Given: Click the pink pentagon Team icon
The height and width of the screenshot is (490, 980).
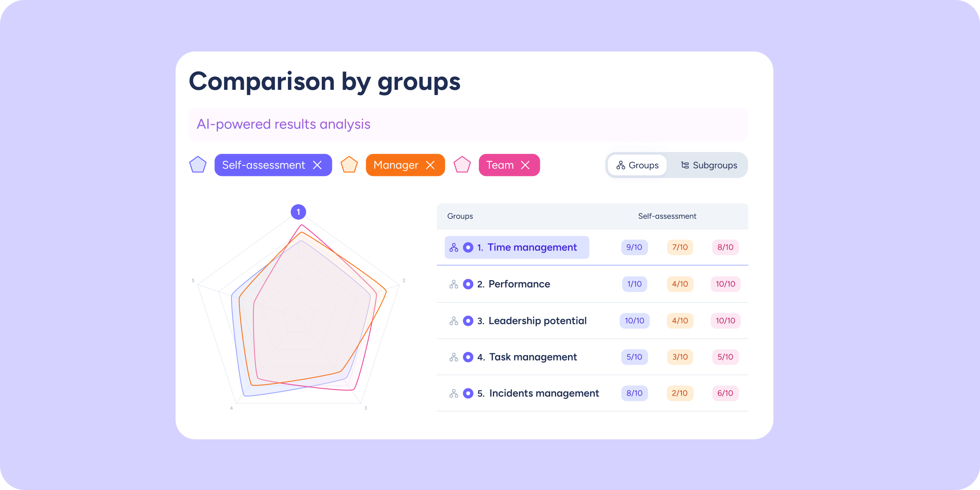Looking at the screenshot, I should coord(462,165).
